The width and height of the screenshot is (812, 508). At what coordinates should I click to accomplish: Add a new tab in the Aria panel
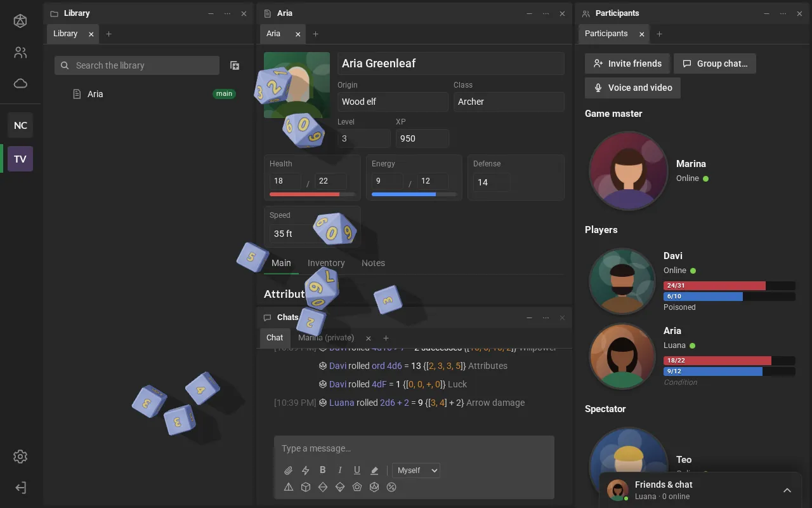point(315,34)
